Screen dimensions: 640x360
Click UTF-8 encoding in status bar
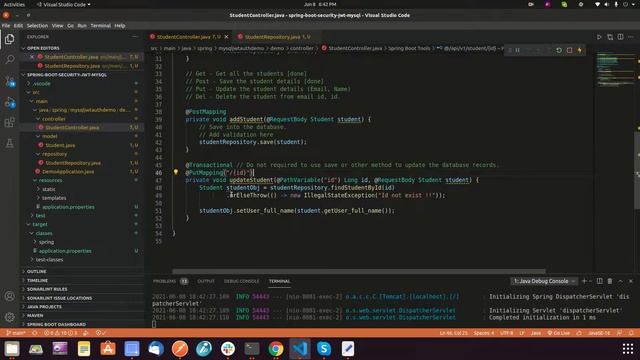(507, 333)
